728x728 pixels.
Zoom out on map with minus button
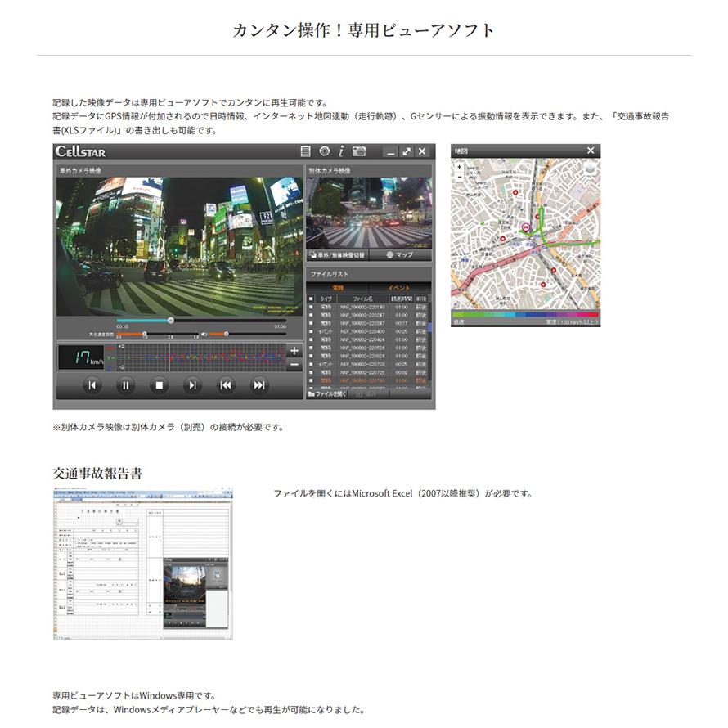pos(460,177)
